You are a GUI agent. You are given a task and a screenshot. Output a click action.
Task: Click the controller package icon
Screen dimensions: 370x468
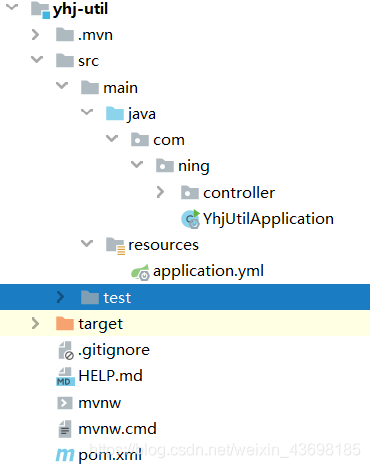click(x=190, y=192)
